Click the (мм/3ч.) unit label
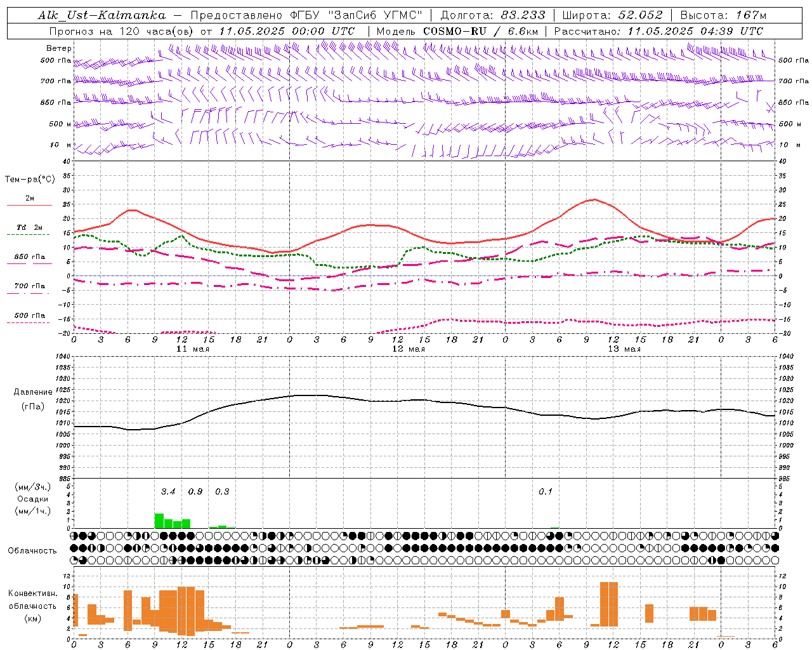The height and width of the screenshot is (650, 812). [x=32, y=487]
